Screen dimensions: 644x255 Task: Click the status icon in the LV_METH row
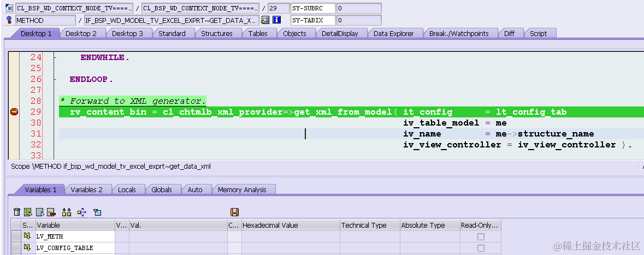pyautogui.click(x=27, y=236)
